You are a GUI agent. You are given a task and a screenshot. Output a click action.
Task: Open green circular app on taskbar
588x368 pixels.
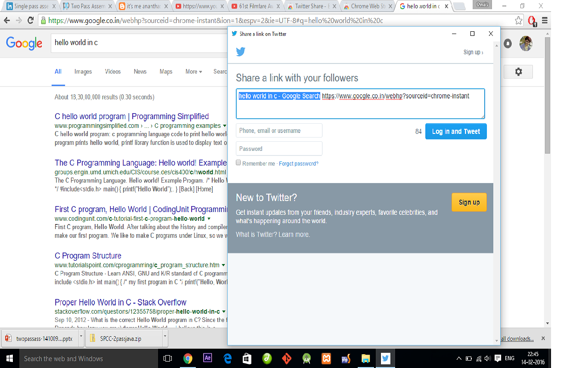coord(266,358)
